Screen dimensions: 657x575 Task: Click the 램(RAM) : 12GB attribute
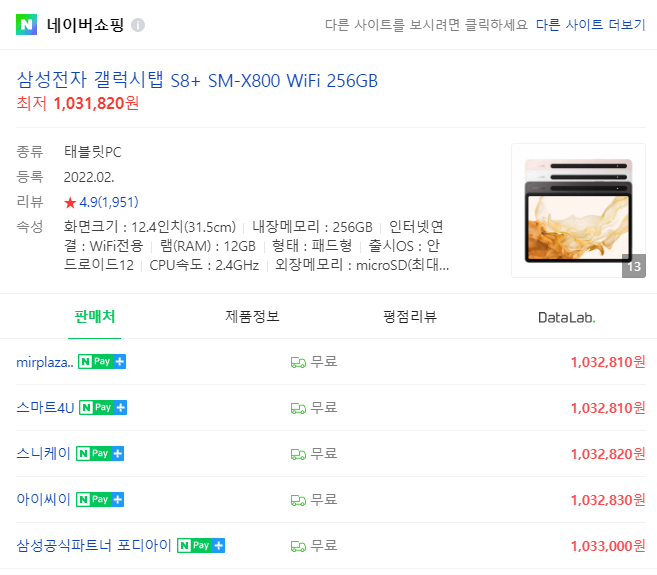tap(207, 246)
